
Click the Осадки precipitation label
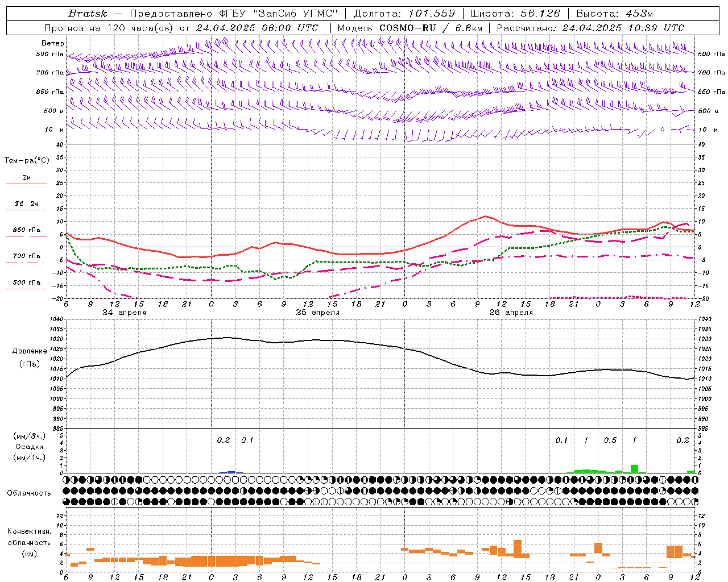(x=30, y=447)
